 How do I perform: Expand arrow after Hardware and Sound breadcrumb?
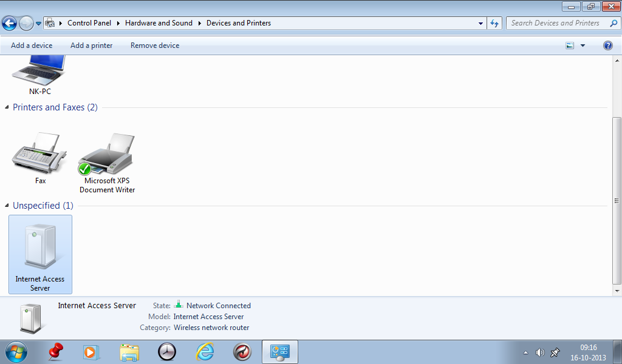199,24
